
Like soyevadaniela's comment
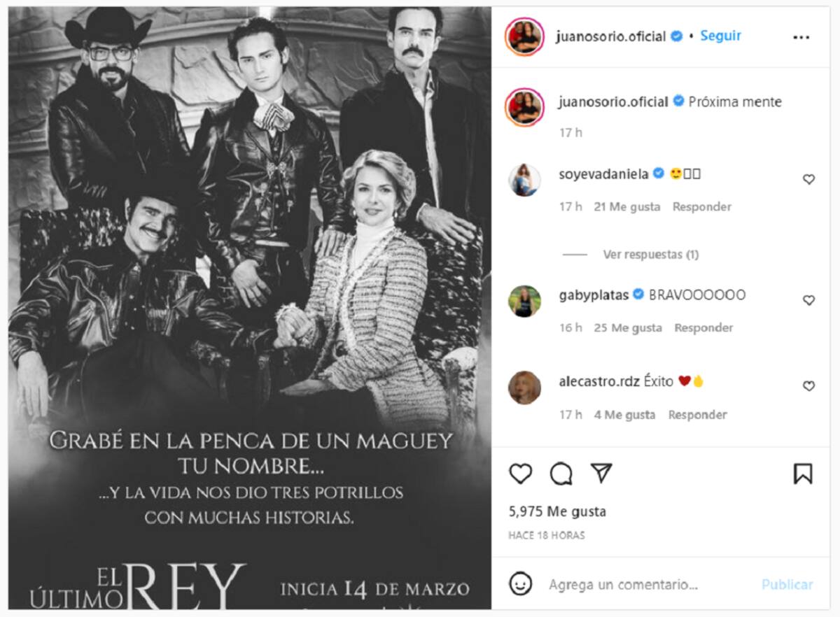[x=808, y=180]
